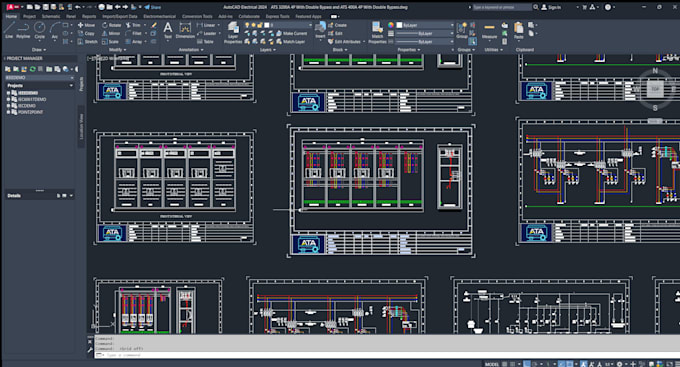Open the Projects section dropdown
The height and width of the screenshot is (367, 680).
72,85
